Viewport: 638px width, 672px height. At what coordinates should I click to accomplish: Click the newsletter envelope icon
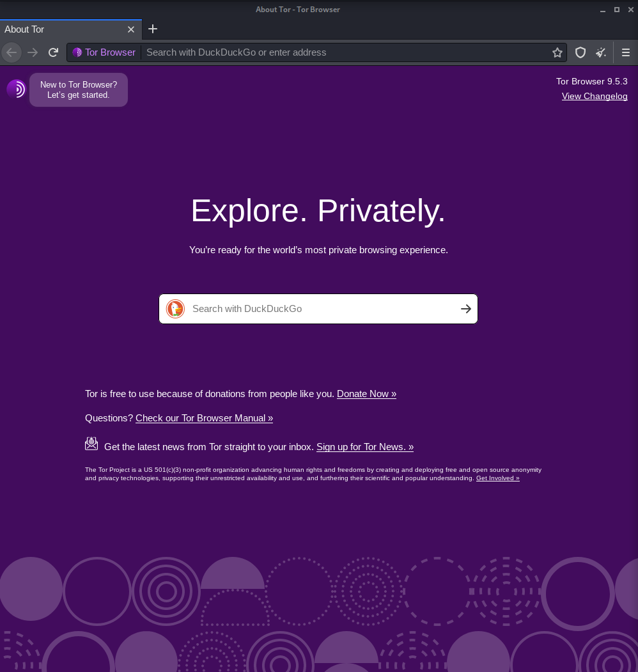tap(91, 444)
